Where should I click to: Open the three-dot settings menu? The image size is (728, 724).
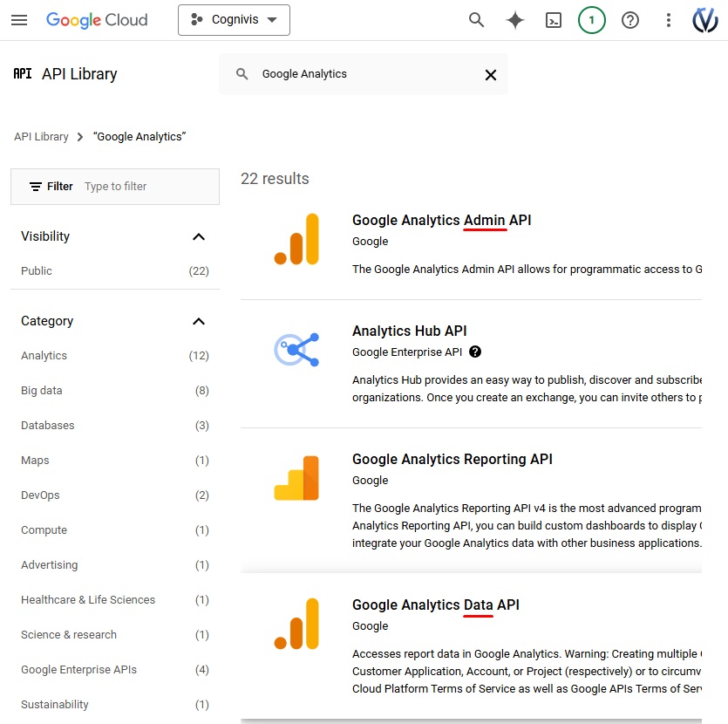(669, 20)
